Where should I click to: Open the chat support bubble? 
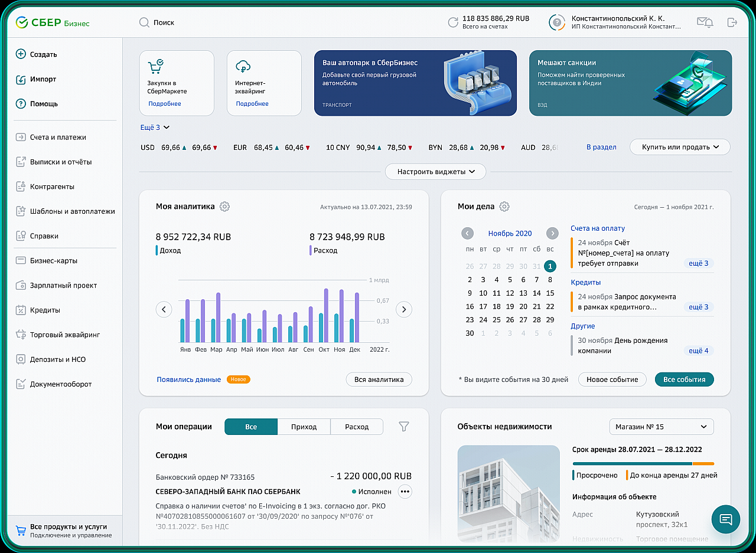coord(726,519)
